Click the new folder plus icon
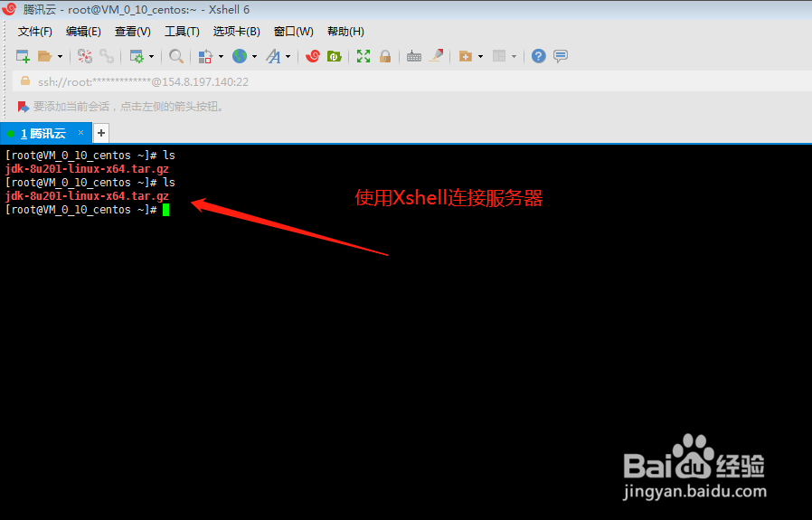This screenshot has height=520, width=812. (466, 56)
